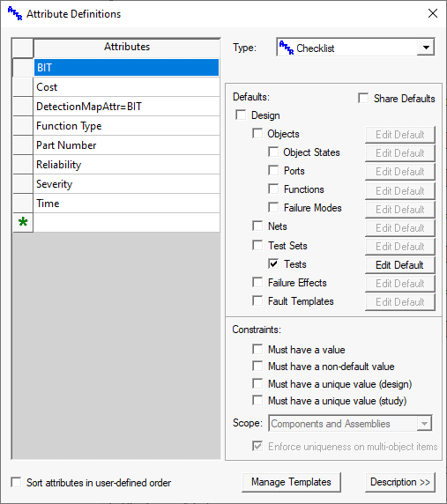The width and height of the screenshot is (447, 504).
Task: Open the Scope dropdown arrow
Action: click(x=424, y=423)
